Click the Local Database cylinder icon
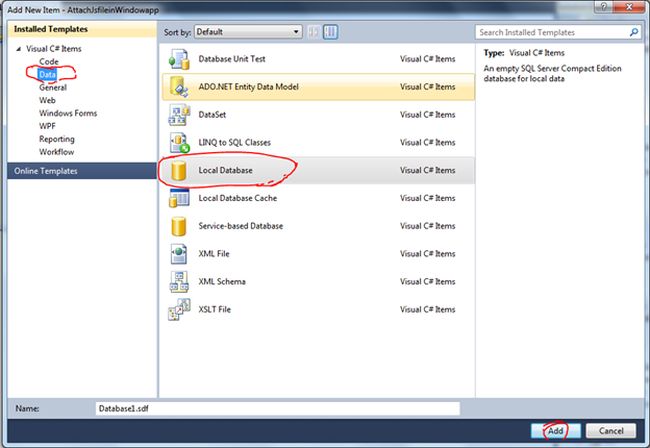The height and width of the screenshot is (448, 650). 179,170
